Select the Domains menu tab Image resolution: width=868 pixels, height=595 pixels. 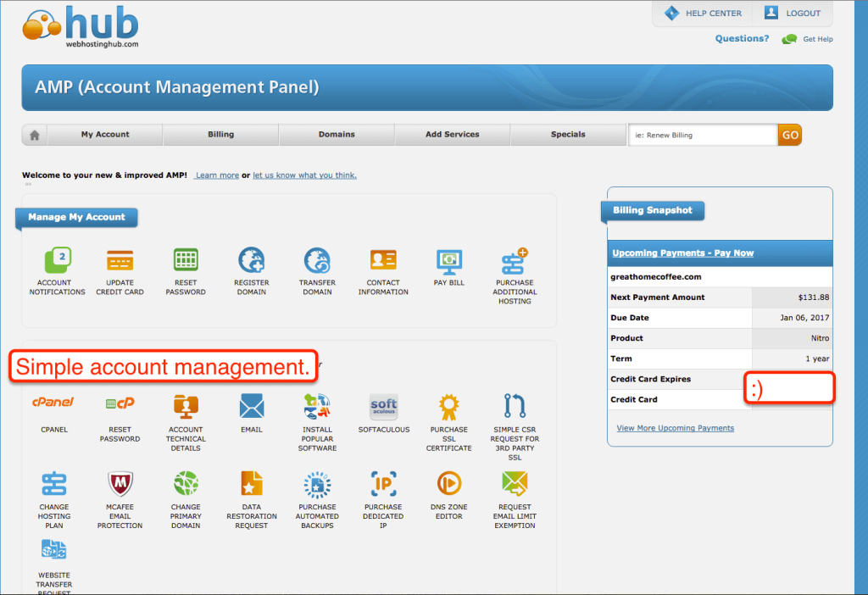tap(337, 135)
